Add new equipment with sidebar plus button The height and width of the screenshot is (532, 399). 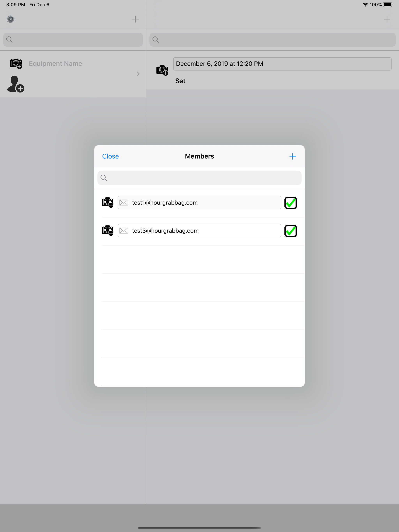pyautogui.click(x=136, y=19)
